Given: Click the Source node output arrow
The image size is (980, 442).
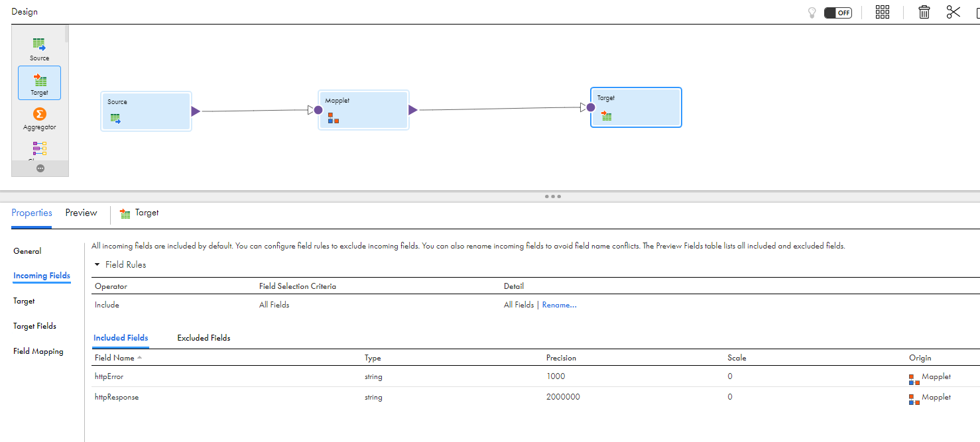Looking at the screenshot, I should click(196, 111).
